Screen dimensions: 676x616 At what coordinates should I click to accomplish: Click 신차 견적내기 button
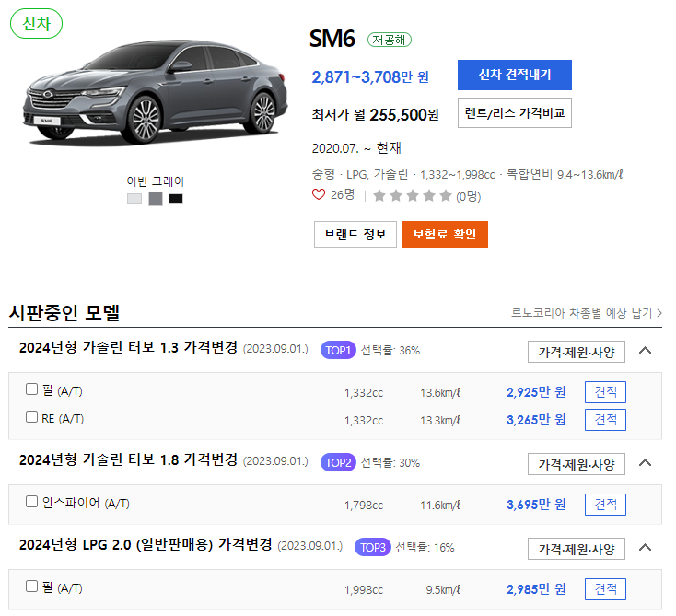[x=515, y=75]
